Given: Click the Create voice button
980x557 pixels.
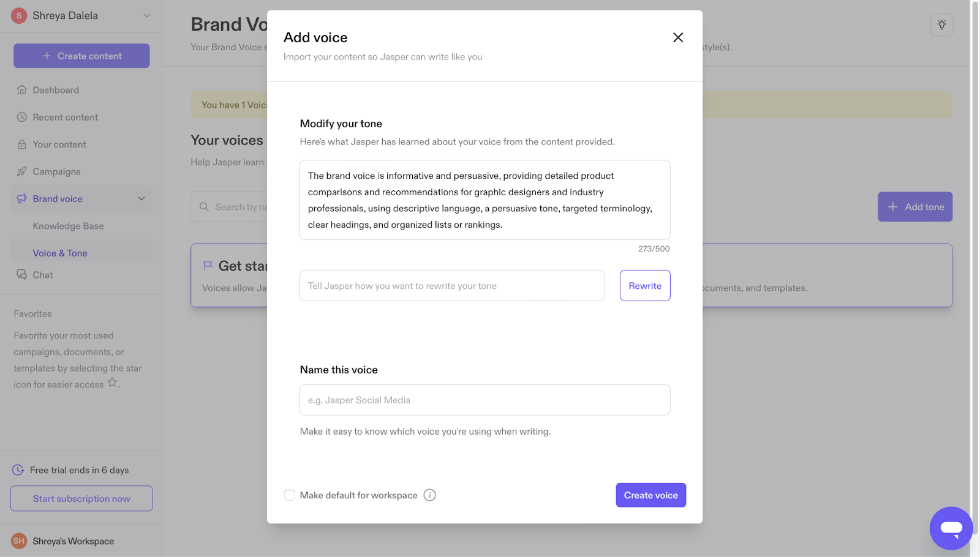Looking at the screenshot, I should coord(650,495).
